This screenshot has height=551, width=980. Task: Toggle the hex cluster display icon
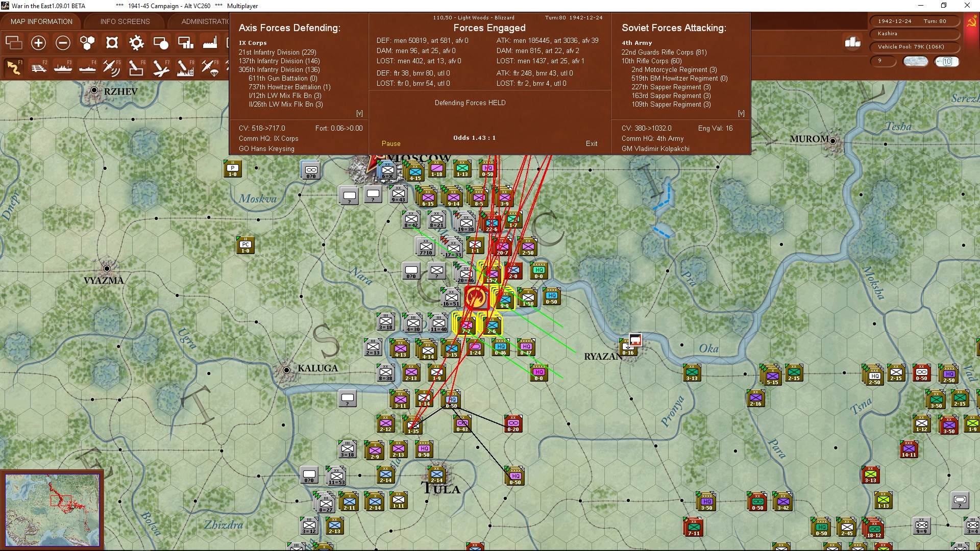[x=87, y=43]
